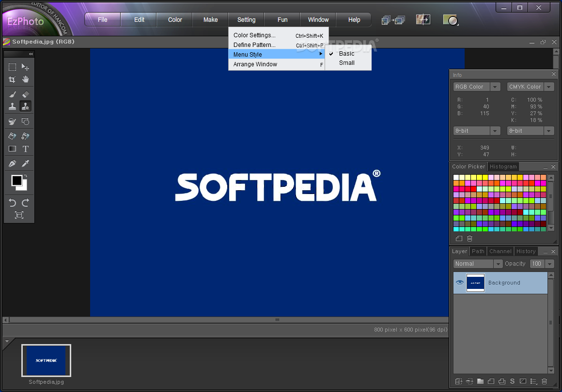Image resolution: width=562 pixels, height=392 pixels.
Task: Select the Move tool
Action: tap(26, 67)
